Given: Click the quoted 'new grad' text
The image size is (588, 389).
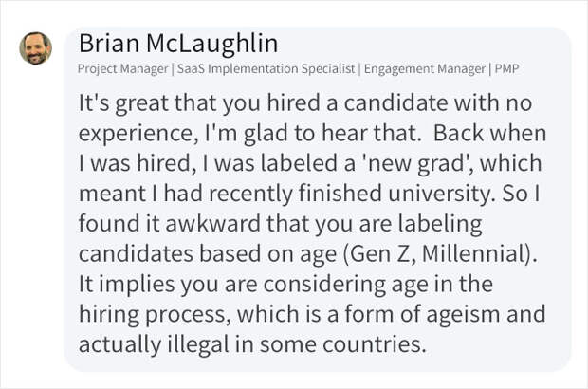Looking at the screenshot, I should 415,164.
